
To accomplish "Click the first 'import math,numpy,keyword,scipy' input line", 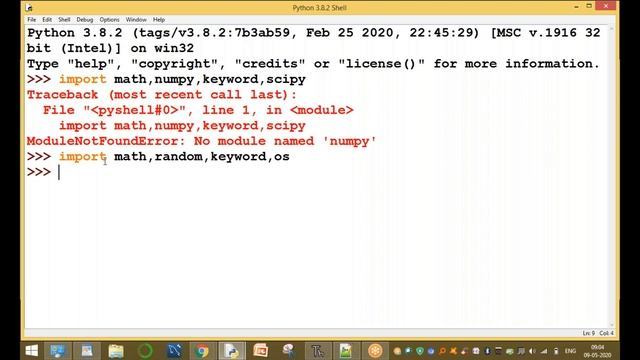I will (x=182, y=79).
